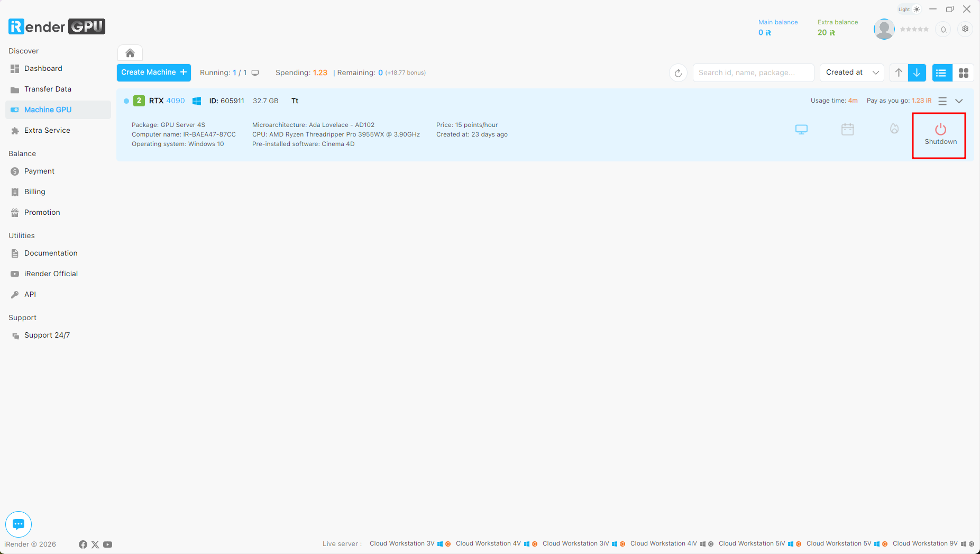980x554 pixels.
Task: Open iRender Official
Action: coord(58,274)
